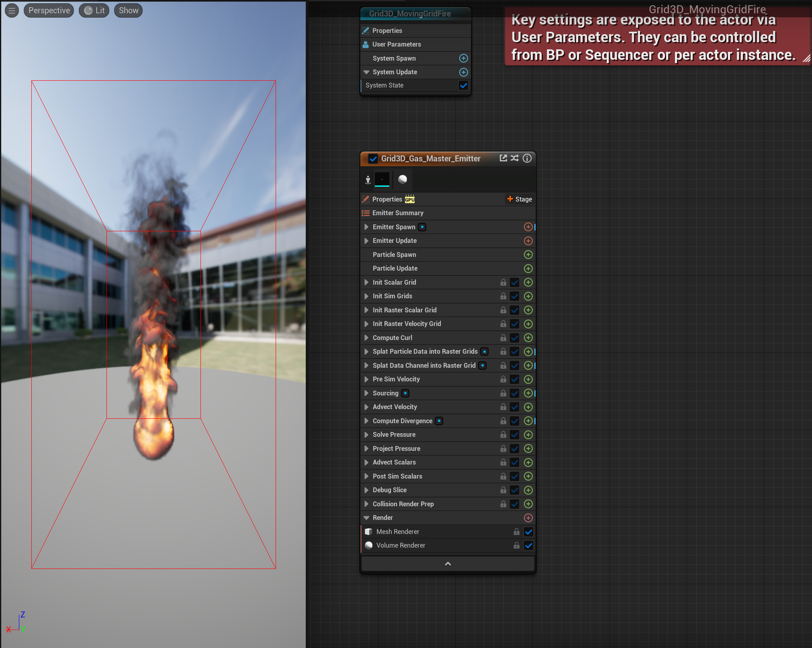Viewport: 812px width, 648px height.
Task: Add module to Particle Update stage
Action: tap(528, 268)
